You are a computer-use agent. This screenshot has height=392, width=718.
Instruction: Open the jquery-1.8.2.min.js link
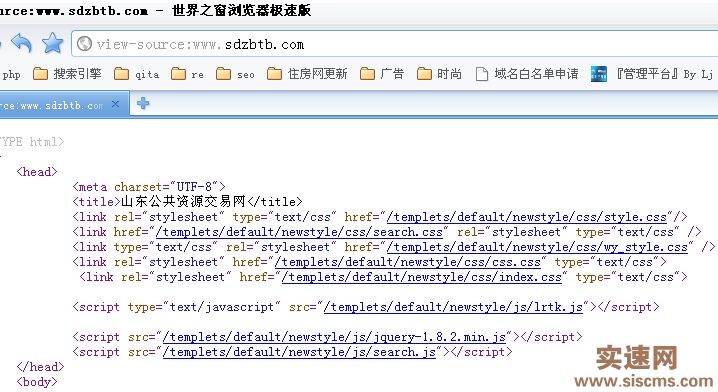point(334,337)
